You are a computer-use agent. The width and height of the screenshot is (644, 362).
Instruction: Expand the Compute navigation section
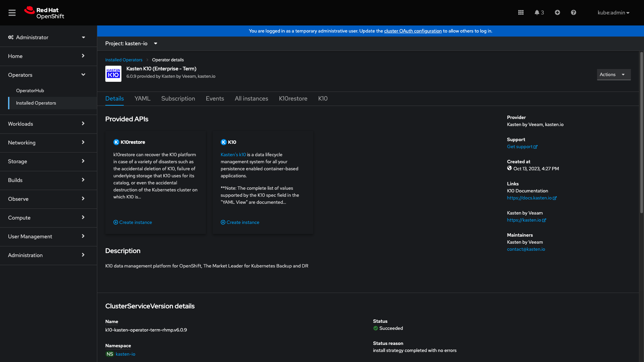[x=48, y=218]
